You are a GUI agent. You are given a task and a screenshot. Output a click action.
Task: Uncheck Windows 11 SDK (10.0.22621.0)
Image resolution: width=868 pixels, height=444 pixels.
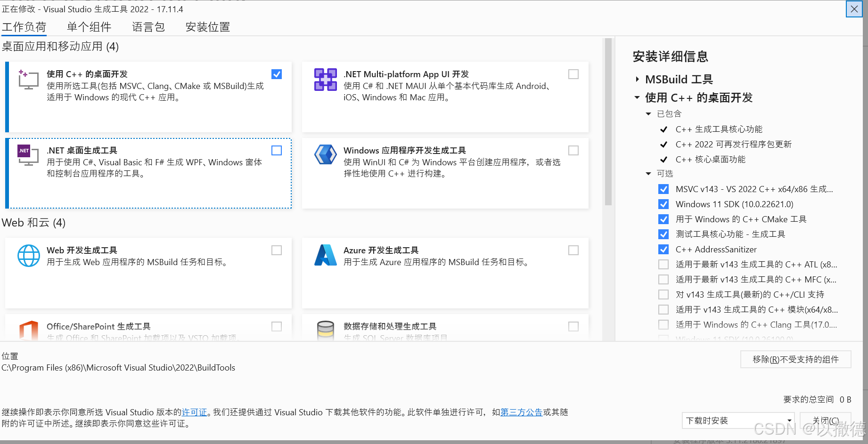(663, 204)
